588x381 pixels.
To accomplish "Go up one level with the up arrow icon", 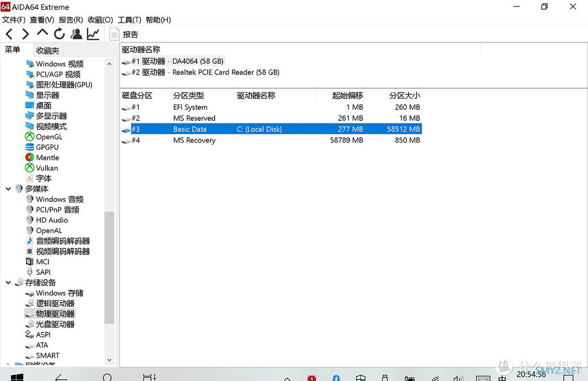I will (42, 33).
